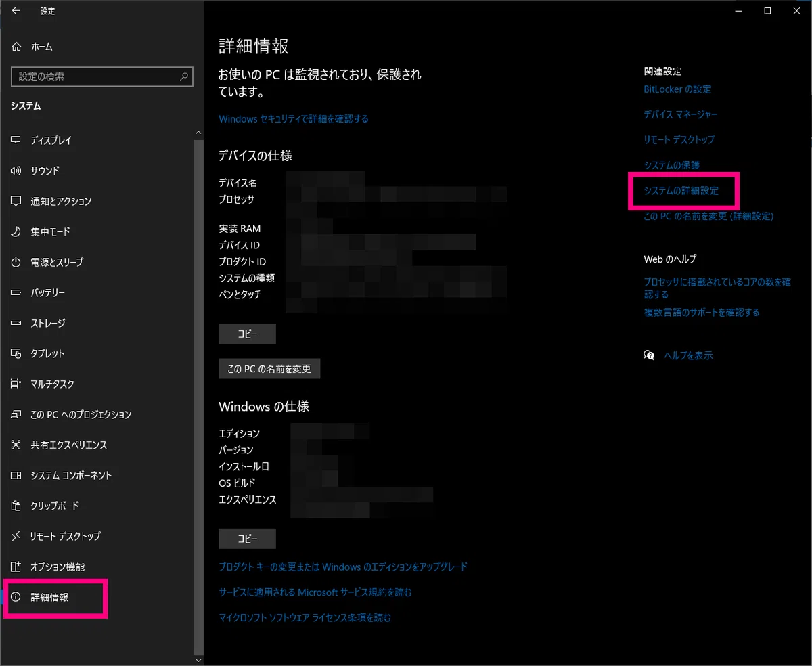Click the バッテリー battery icon

click(x=17, y=292)
